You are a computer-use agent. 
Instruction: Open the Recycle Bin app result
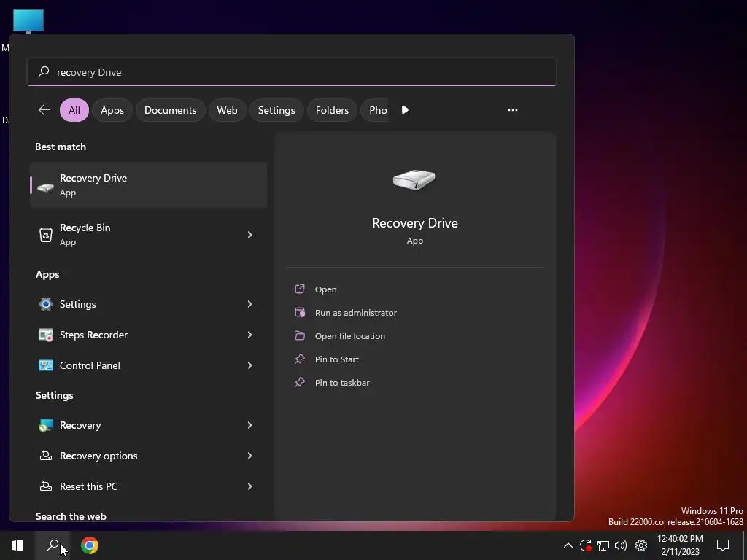(149, 234)
